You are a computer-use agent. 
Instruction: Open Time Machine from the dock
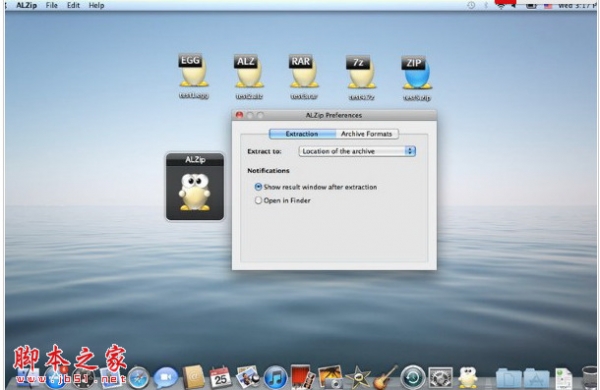point(412,377)
